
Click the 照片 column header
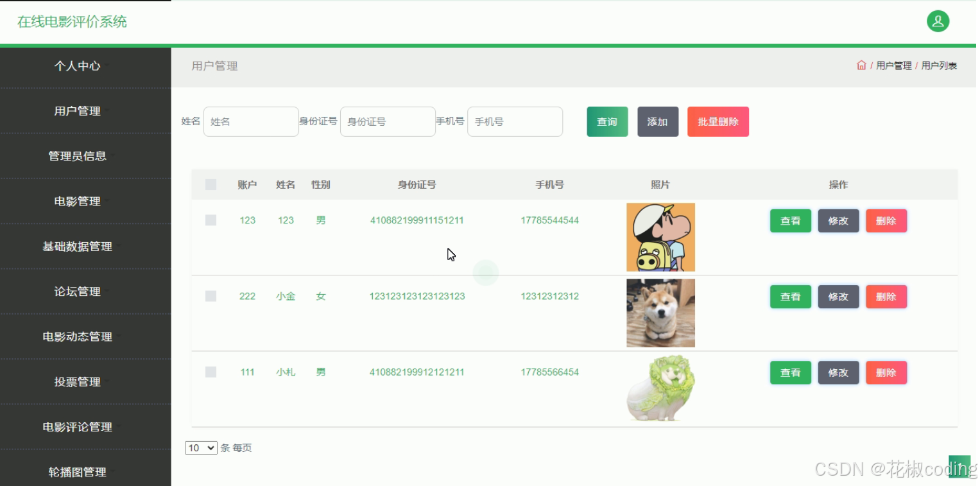pyautogui.click(x=660, y=185)
